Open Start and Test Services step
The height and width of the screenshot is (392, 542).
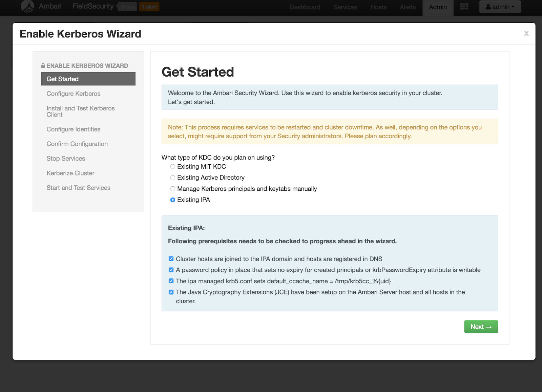pyautogui.click(x=79, y=188)
